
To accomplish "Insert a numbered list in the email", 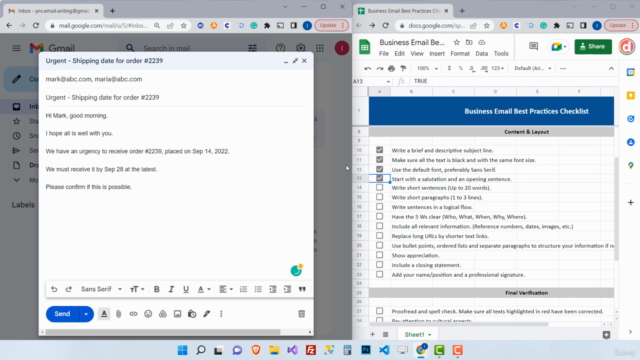I will pos(243,289).
